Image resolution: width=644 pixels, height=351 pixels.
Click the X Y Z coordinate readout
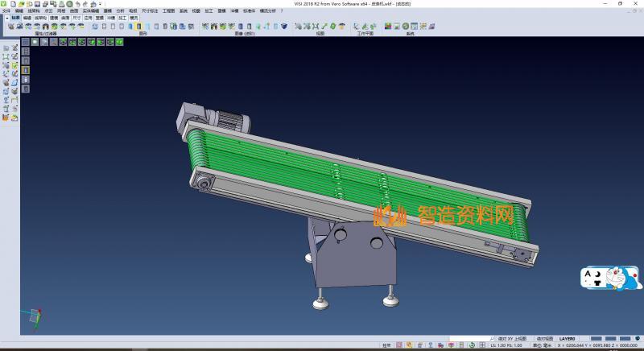pos(597,345)
